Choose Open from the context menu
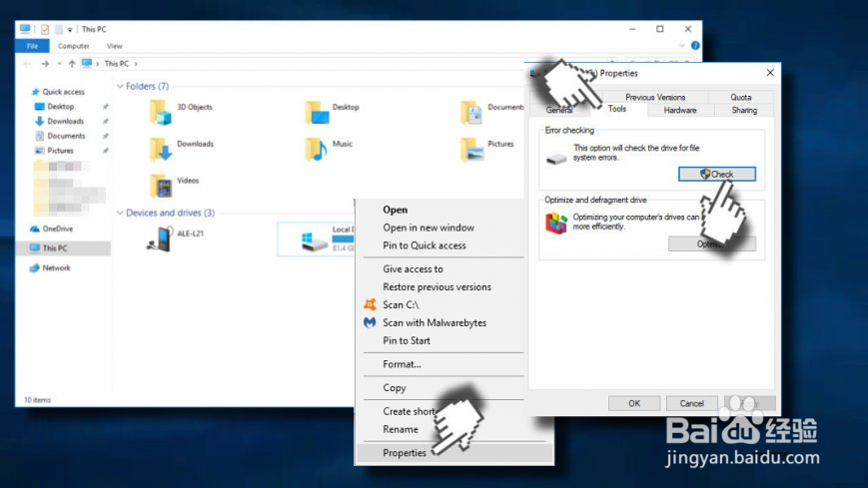 click(396, 210)
